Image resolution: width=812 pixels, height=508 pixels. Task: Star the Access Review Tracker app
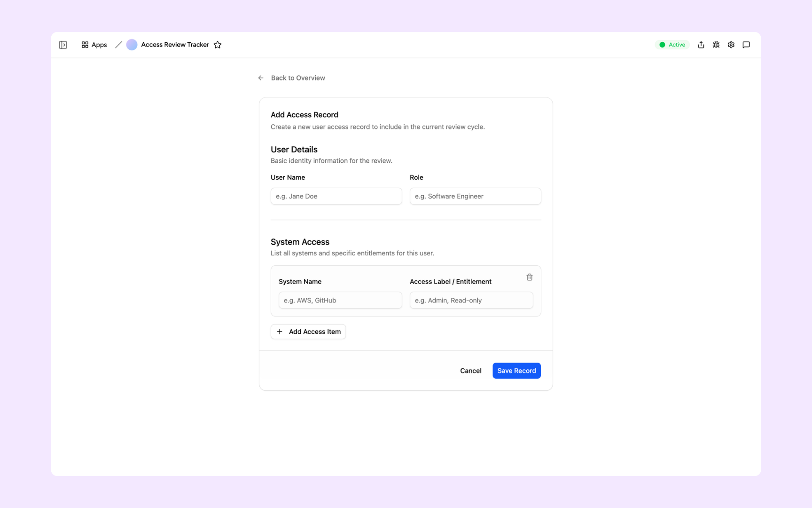click(218, 45)
